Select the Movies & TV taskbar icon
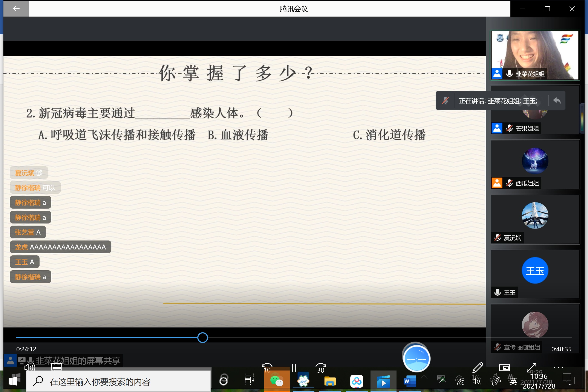 [383, 381]
